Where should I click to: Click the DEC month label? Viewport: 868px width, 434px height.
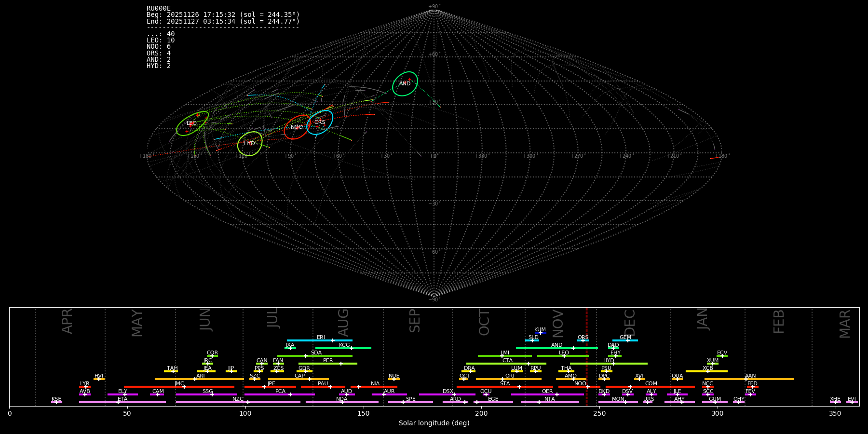(x=630, y=323)
